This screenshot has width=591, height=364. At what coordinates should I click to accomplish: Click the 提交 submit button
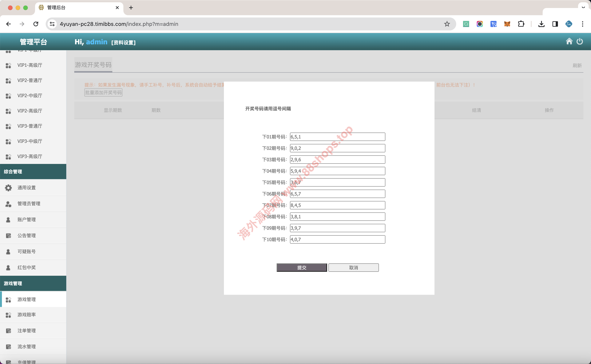302,267
